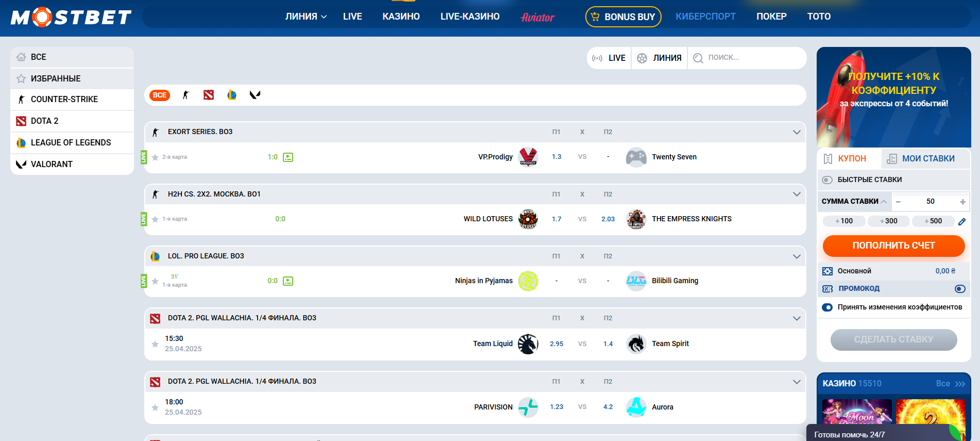Image resolution: width=980 pixels, height=441 pixels.
Task: Show LIVE matches filter
Action: pyautogui.click(x=609, y=58)
